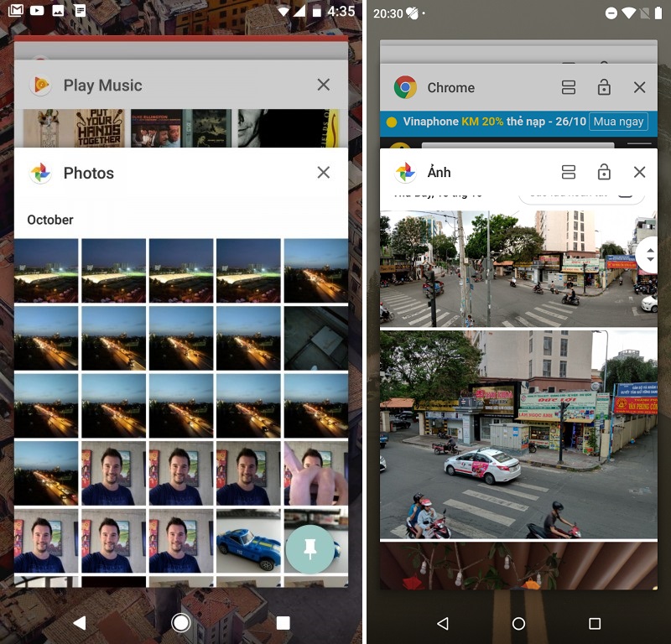Dismiss the Photos recent card

pos(324,173)
